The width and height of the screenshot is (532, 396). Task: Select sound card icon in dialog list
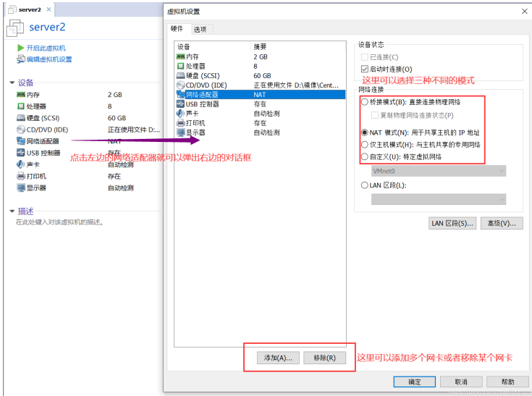coord(180,114)
